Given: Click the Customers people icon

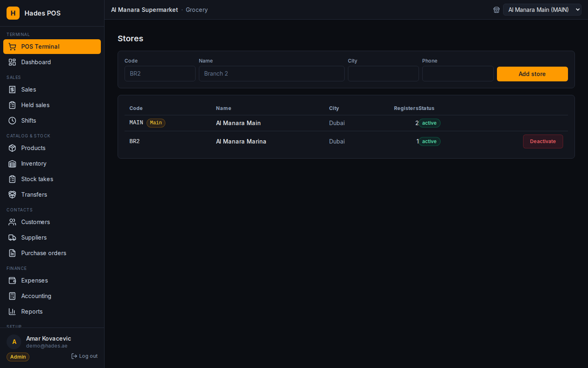Looking at the screenshot, I should click(12, 222).
